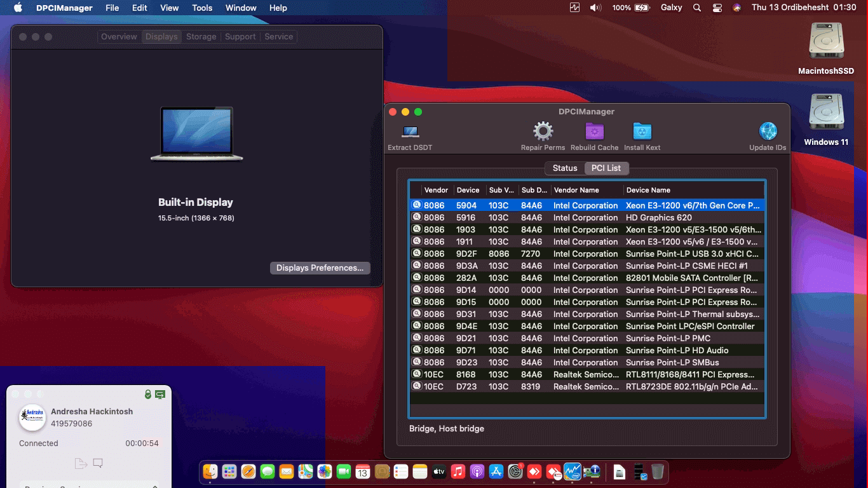
Task: Open Trash in the Dock
Action: (x=658, y=471)
